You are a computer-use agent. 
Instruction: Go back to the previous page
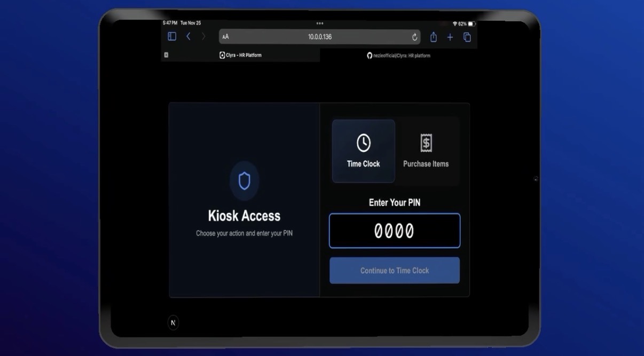[189, 36]
